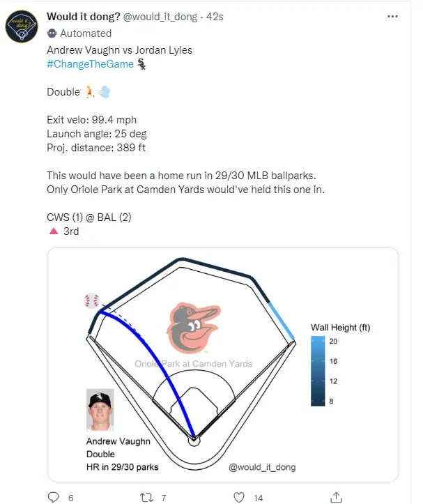Image resolution: width=423 pixels, height=504 pixels.
Task: Open the "Would it dong?" display name link
Action: point(82,16)
